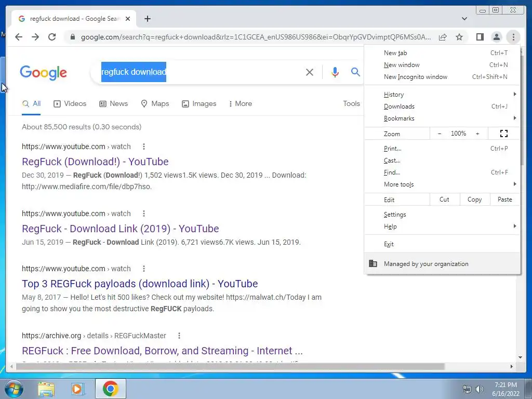Select New window menu item
This screenshot has width=532, height=399.
pos(442,65)
